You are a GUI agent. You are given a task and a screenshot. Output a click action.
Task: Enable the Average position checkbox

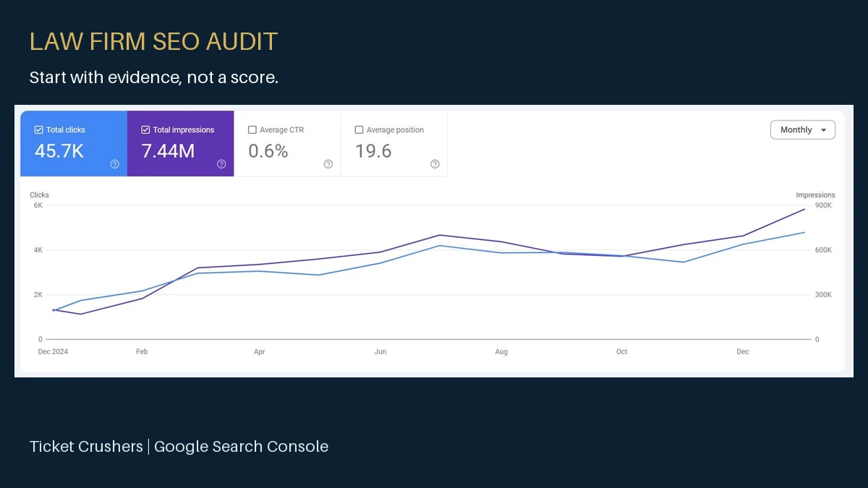click(x=359, y=130)
